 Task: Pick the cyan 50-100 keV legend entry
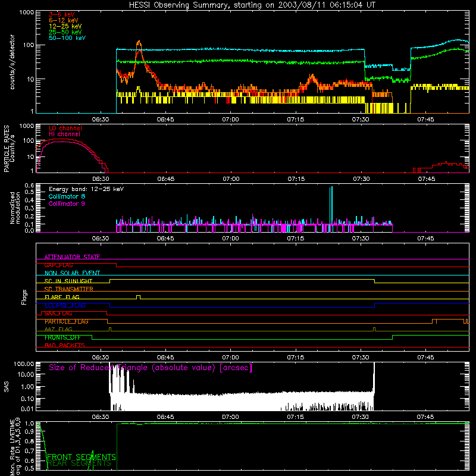(67, 38)
